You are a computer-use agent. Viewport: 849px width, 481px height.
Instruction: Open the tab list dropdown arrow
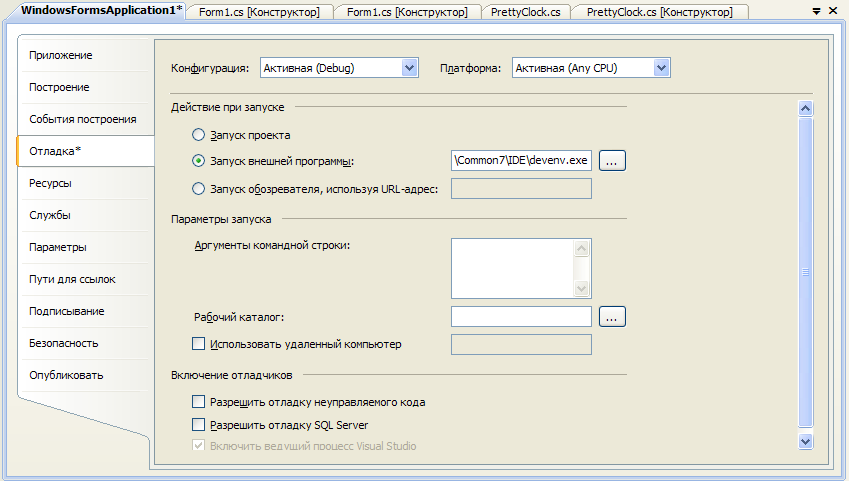pyautogui.click(x=817, y=11)
